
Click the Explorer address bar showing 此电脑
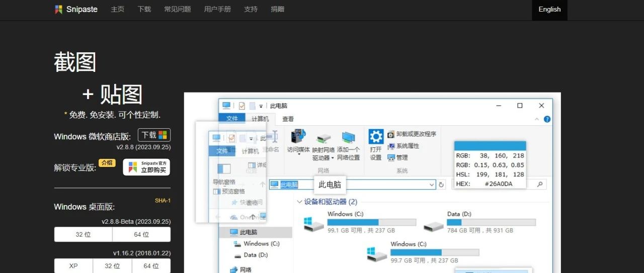click(x=352, y=185)
